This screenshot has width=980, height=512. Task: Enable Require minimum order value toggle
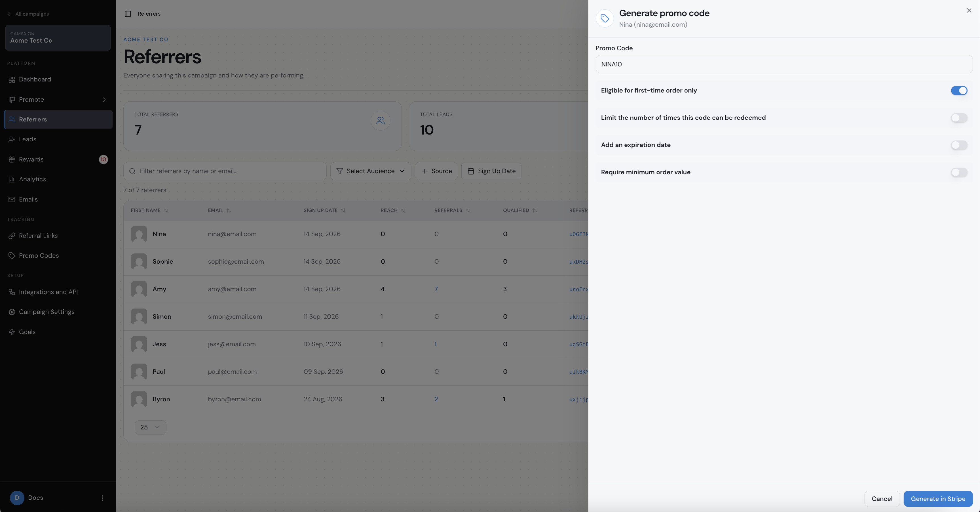point(959,172)
